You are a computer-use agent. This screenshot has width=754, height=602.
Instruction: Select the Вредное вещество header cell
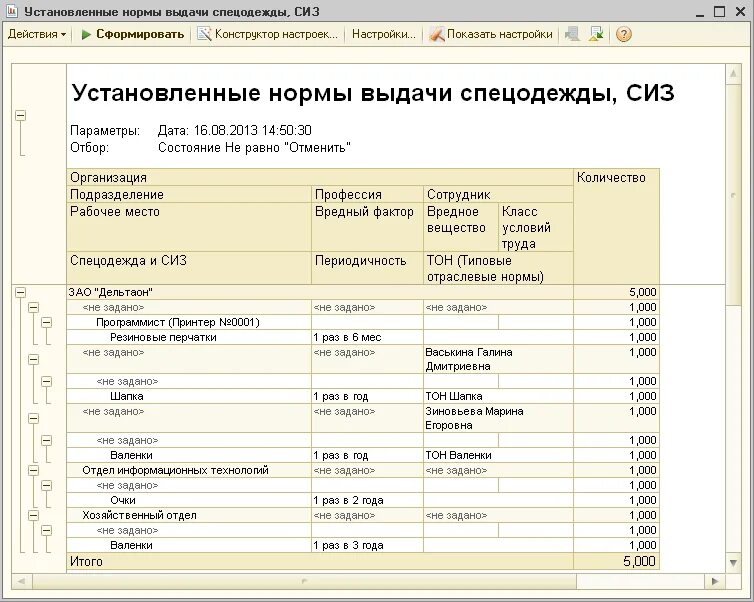(x=461, y=227)
